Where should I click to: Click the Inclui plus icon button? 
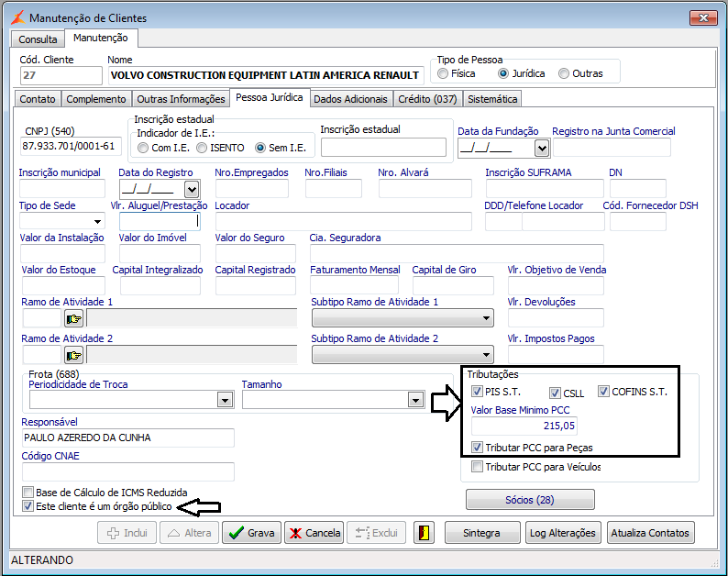click(127, 533)
